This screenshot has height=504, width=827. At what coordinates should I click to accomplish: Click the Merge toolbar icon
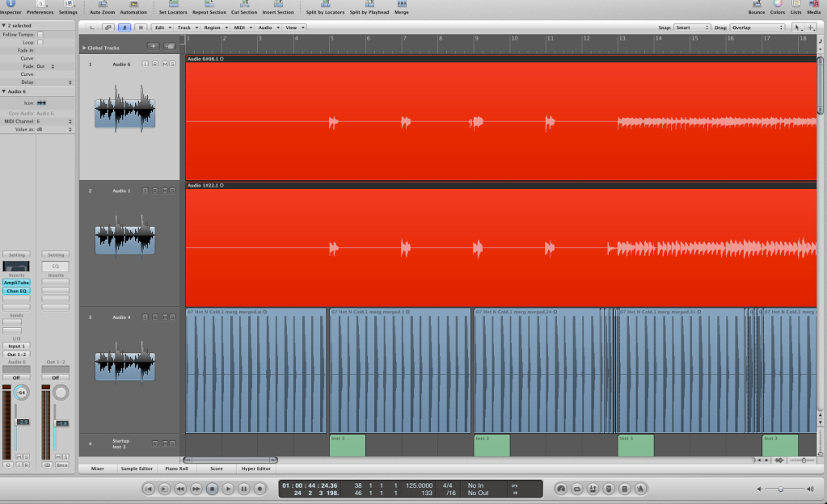coord(401,6)
